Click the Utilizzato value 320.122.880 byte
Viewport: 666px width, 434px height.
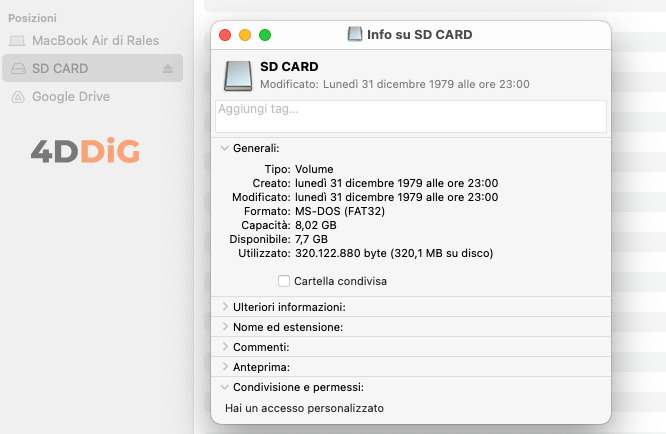pos(394,253)
